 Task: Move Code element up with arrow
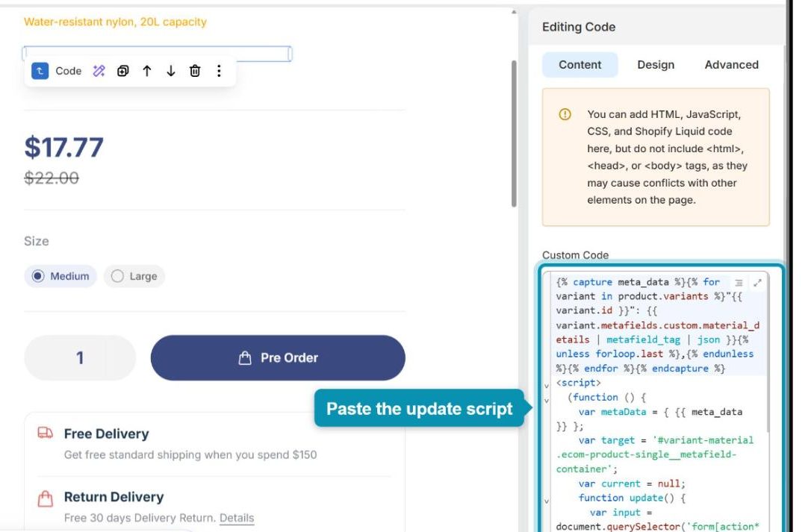(x=147, y=71)
